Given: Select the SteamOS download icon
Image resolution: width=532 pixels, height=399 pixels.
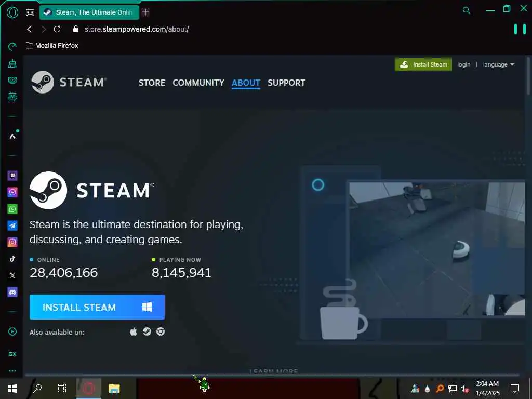Looking at the screenshot, I should click(x=147, y=331).
